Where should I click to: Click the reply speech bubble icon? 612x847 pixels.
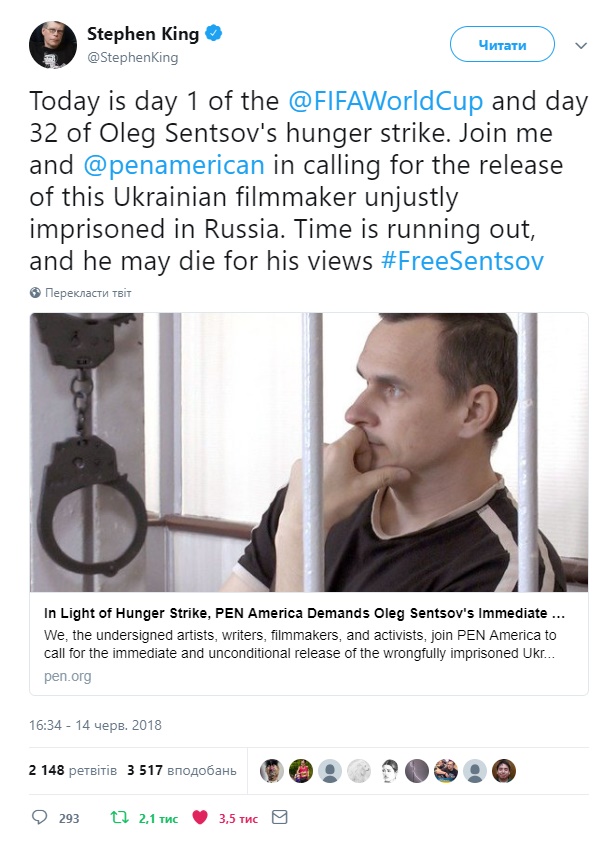tap(40, 818)
